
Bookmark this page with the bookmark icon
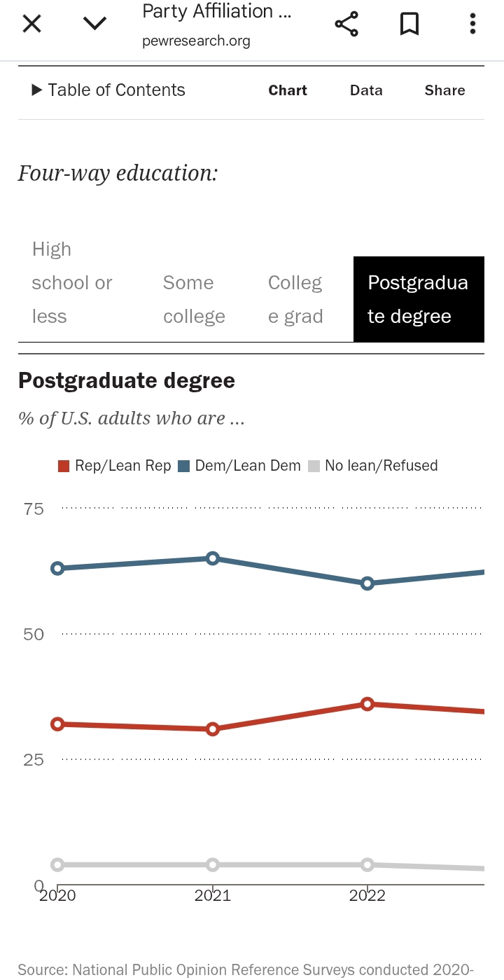pos(409,25)
